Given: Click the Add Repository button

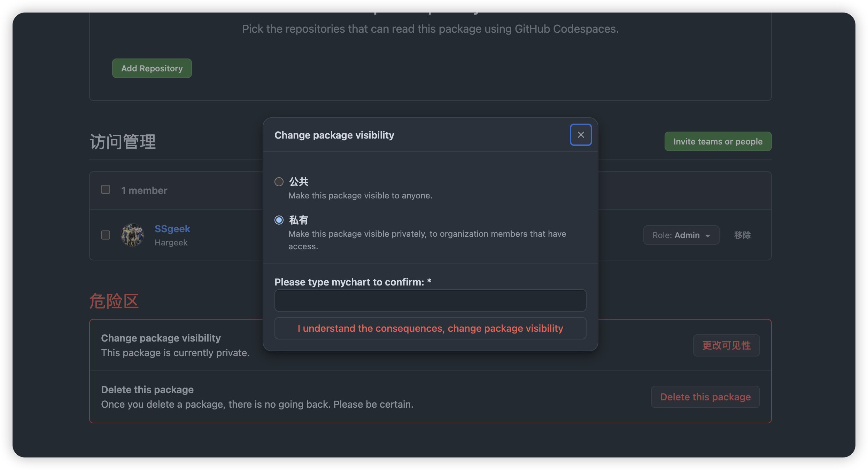Looking at the screenshot, I should click(152, 68).
